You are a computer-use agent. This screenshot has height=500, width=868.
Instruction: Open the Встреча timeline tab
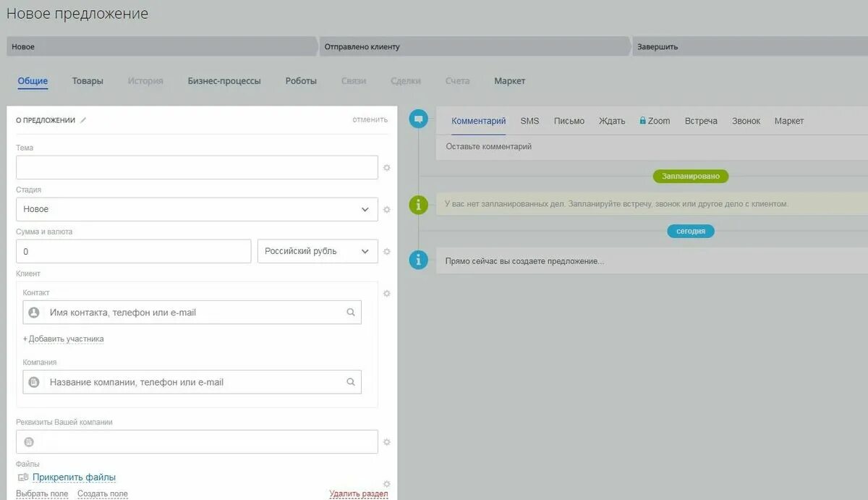pos(701,121)
